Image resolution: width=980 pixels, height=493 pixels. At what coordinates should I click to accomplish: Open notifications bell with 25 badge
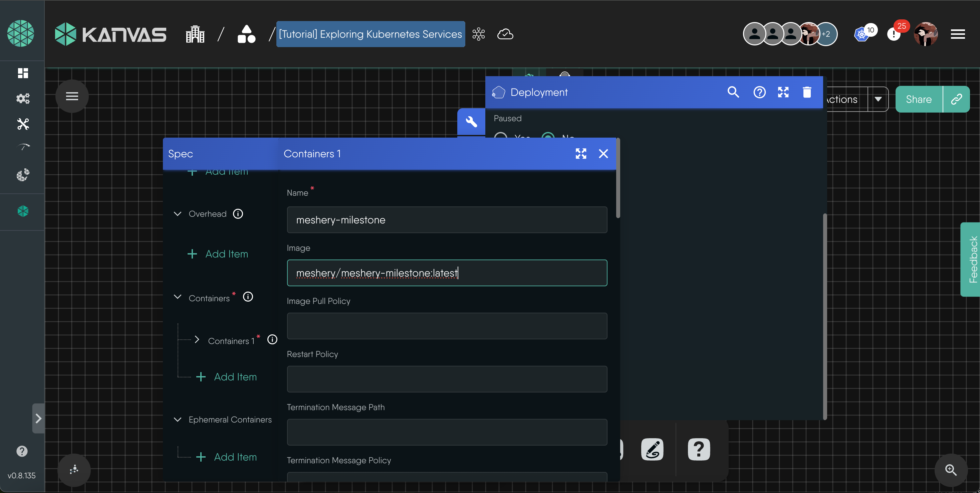point(894,34)
